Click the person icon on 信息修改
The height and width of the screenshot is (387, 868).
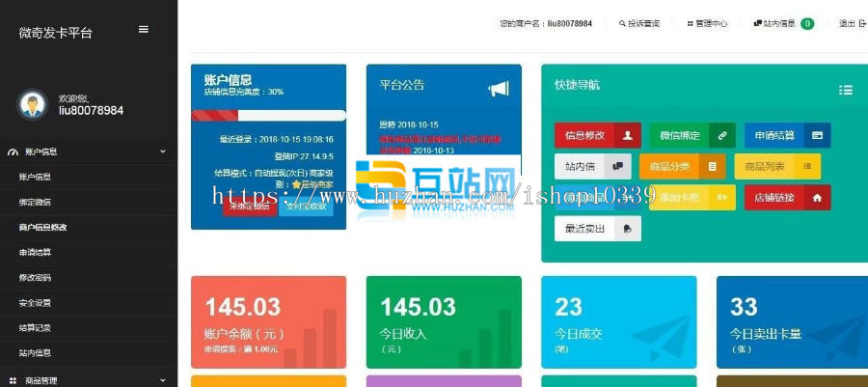[627, 136]
